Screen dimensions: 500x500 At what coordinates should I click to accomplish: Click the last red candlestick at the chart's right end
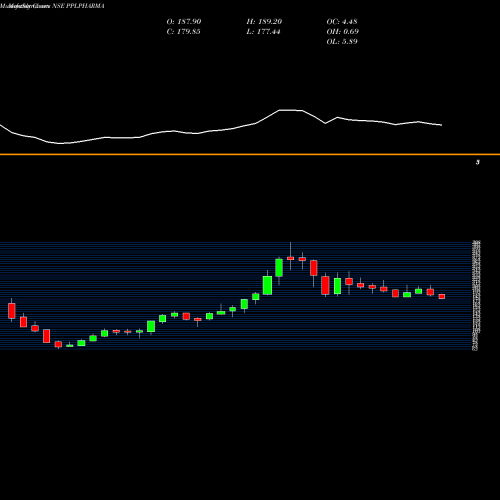point(442,296)
